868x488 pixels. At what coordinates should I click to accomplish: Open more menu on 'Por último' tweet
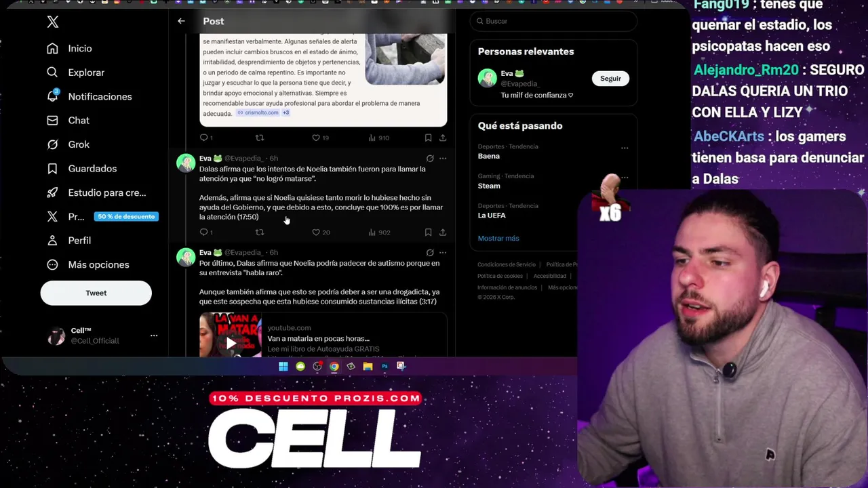tap(443, 253)
